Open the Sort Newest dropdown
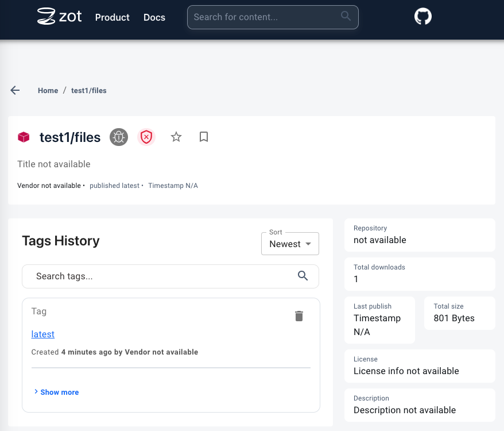The width and height of the screenshot is (504, 431). pyautogui.click(x=290, y=244)
